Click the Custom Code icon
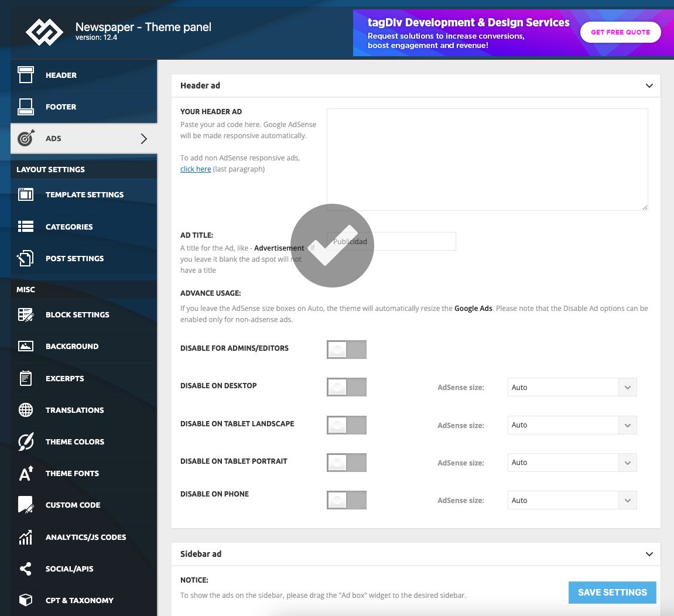The image size is (674, 616). (26, 505)
